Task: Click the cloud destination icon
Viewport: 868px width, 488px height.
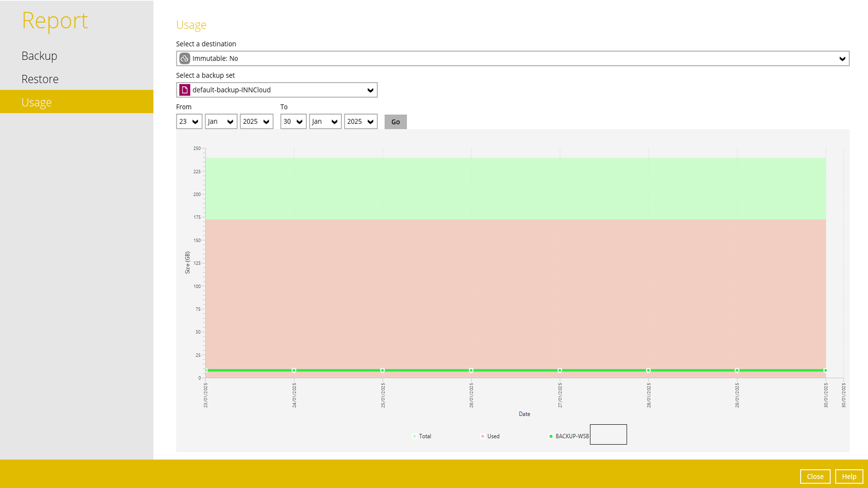Action: pyautogui.click(x=184, y=58)
